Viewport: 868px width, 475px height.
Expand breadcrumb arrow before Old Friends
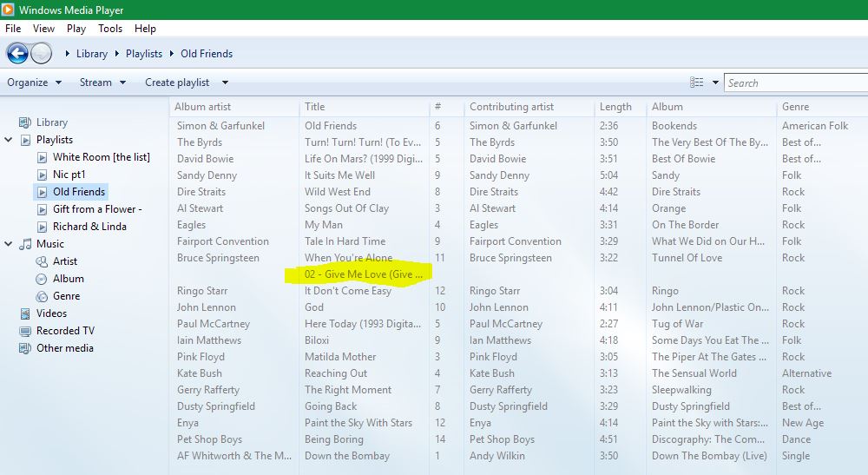click(172, 54)
